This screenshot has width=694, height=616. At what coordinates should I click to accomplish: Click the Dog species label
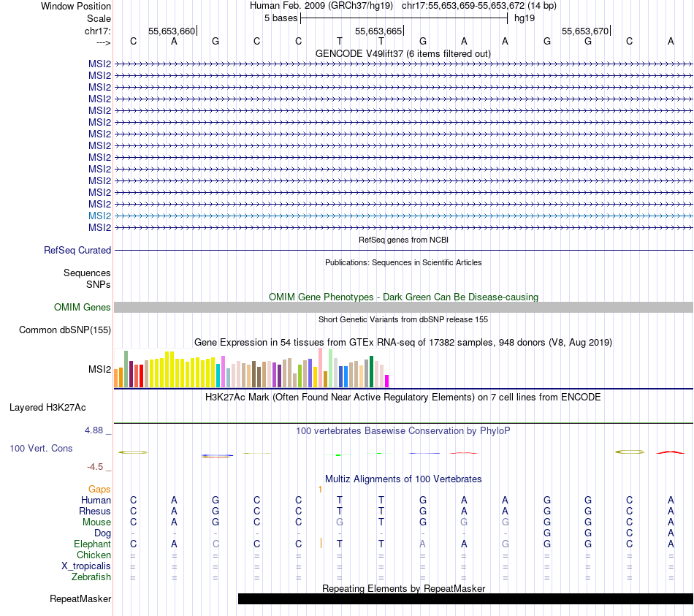coord(102,533)
